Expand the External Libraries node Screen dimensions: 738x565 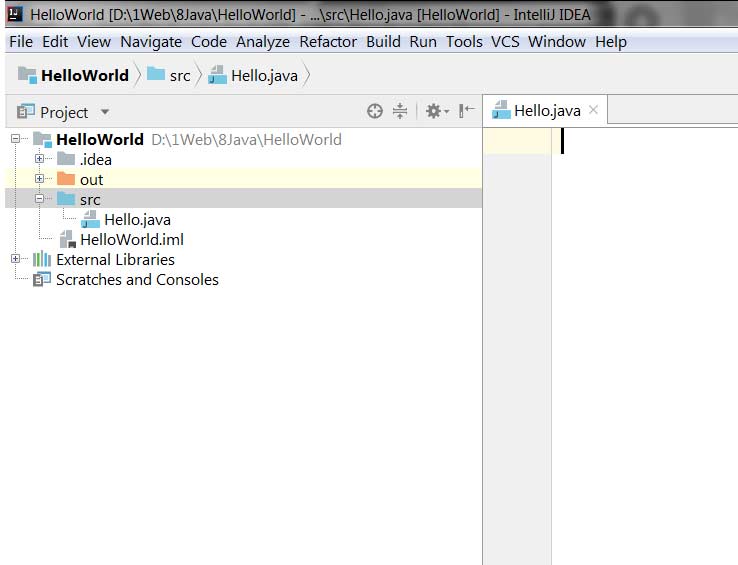pos(15,258)
